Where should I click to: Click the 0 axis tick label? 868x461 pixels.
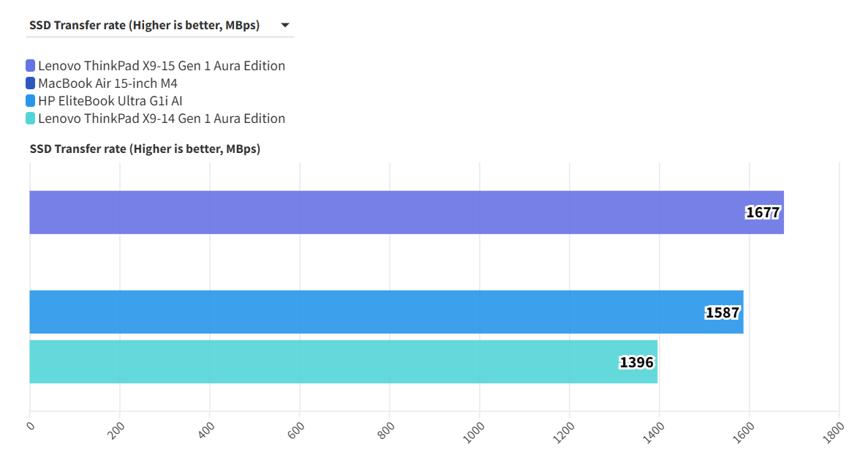click(x=30, y=425)
